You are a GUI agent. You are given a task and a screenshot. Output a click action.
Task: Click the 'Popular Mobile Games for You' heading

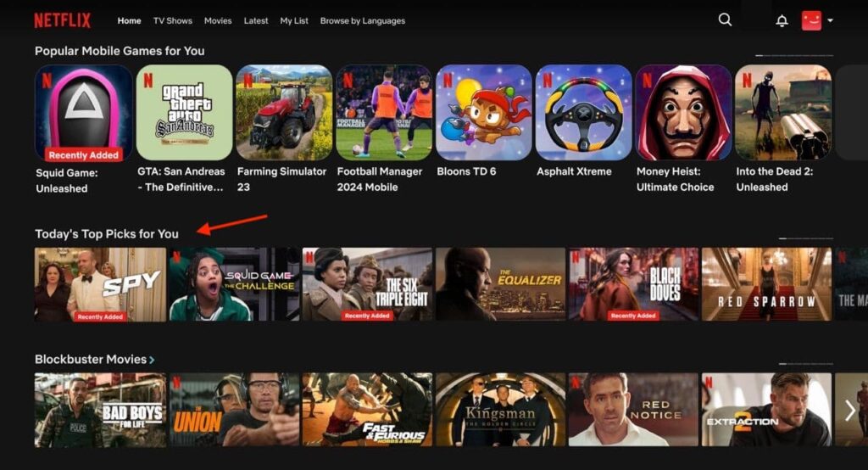[x=120, y=51]
